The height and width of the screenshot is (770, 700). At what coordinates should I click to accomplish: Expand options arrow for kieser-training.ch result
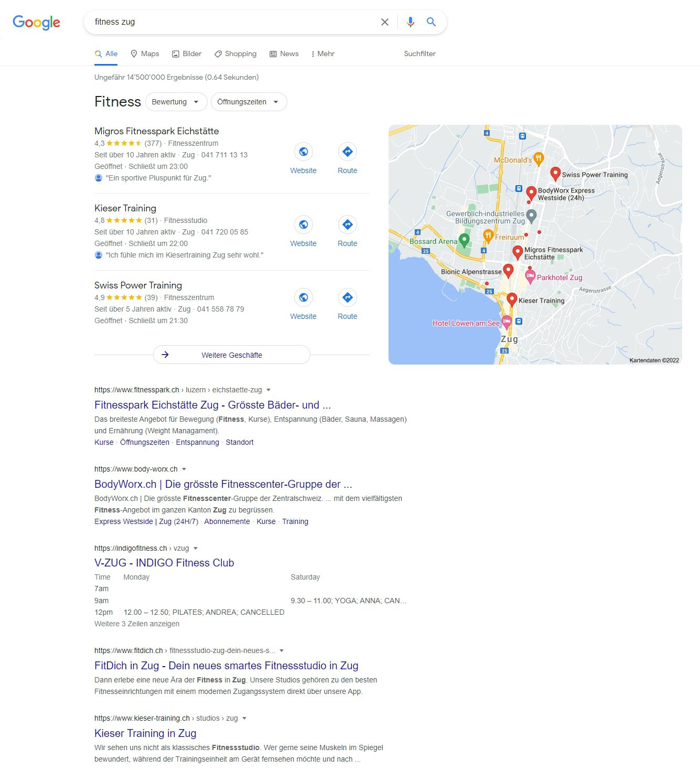pos(244,718)
